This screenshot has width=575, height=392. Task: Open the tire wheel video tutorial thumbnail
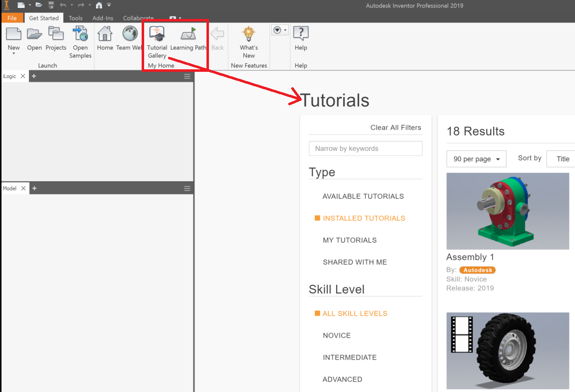(508, 351)
